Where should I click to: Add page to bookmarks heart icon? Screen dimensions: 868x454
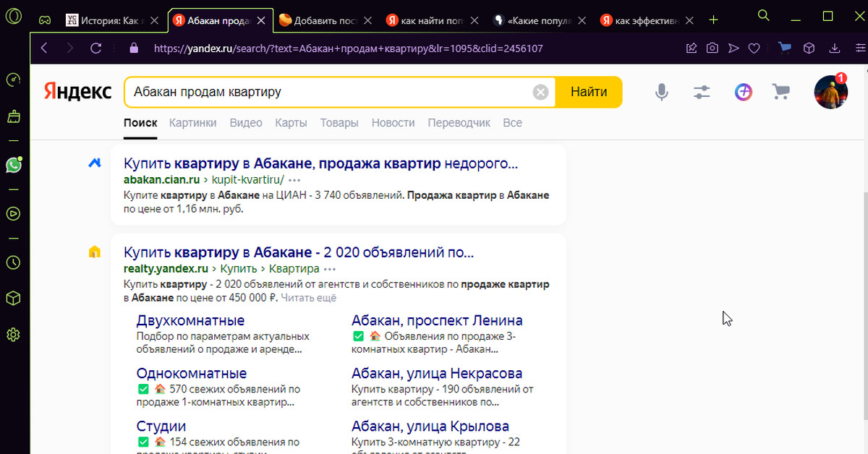point(754,48)
